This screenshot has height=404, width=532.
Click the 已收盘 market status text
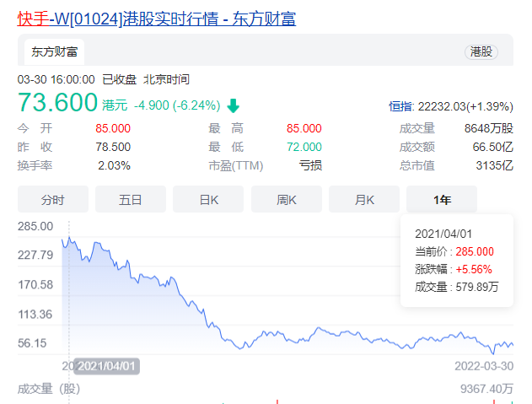[x=120, y=80]
